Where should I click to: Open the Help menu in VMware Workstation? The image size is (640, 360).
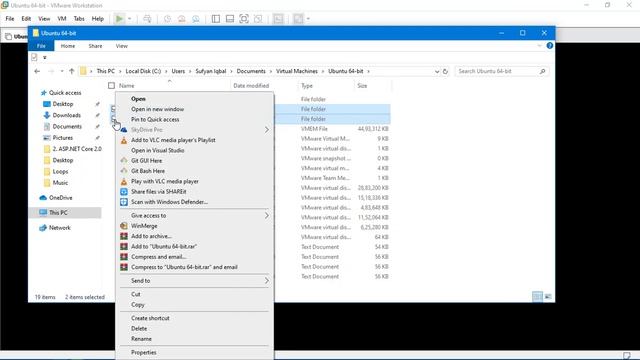98,19
